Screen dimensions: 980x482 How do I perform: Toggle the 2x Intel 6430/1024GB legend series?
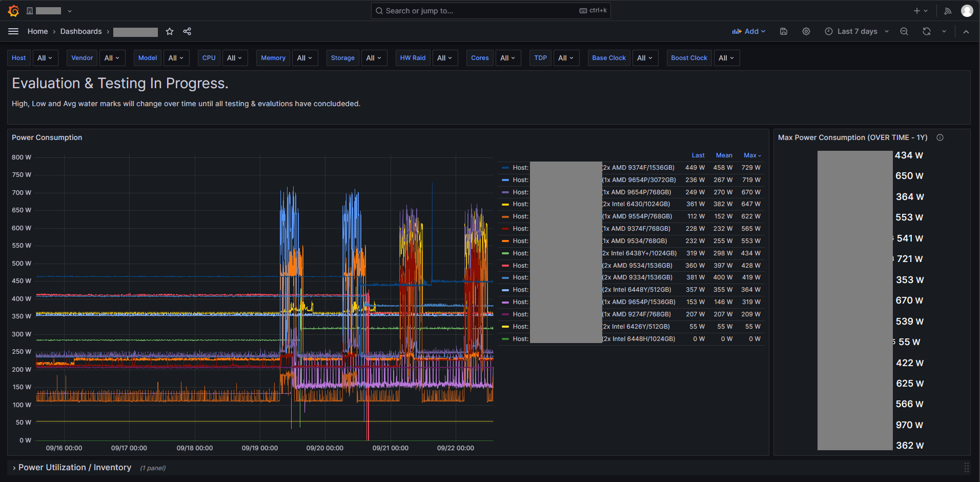click(x=636, y=204)
